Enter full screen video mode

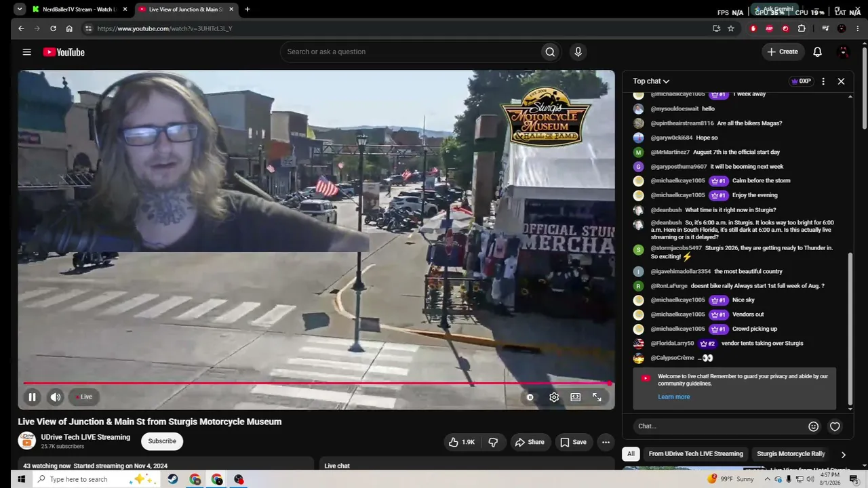point(597,397)
